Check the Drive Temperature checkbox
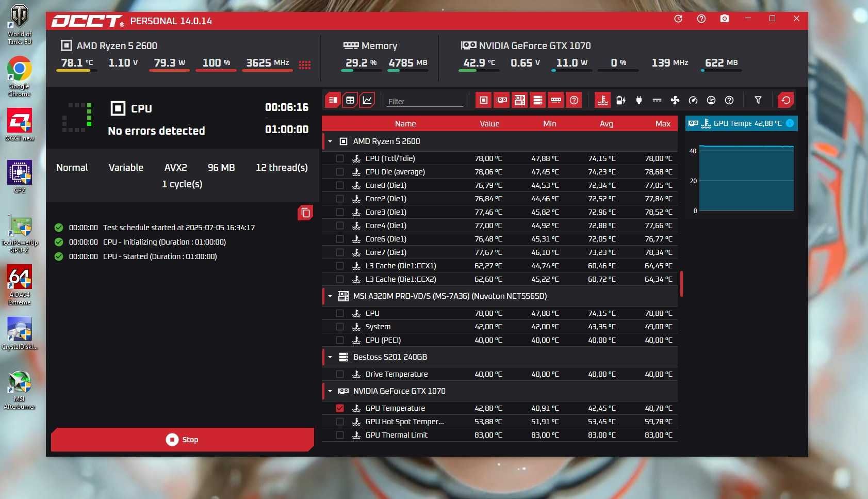The width and height of the screenshot is (868, 499). (340, 374)
